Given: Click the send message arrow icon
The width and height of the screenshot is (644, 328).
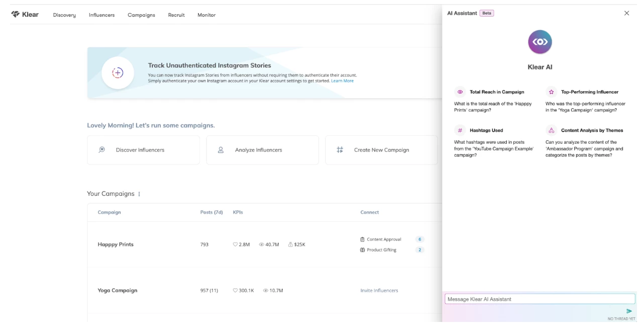Looking at the screenshot, I should point(629,311).
